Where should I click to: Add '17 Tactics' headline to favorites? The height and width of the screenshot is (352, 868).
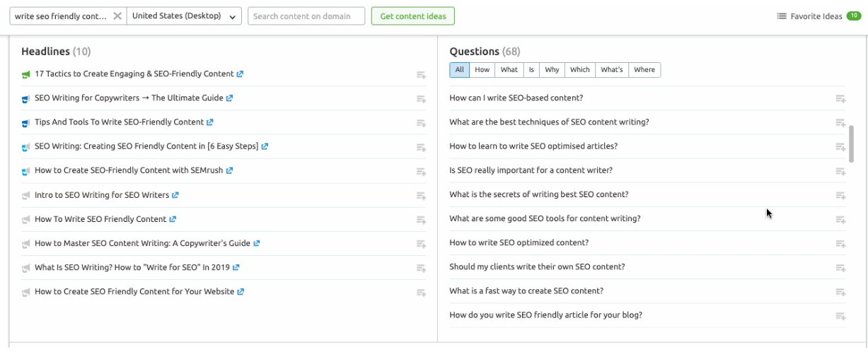(x=421, y=75)
